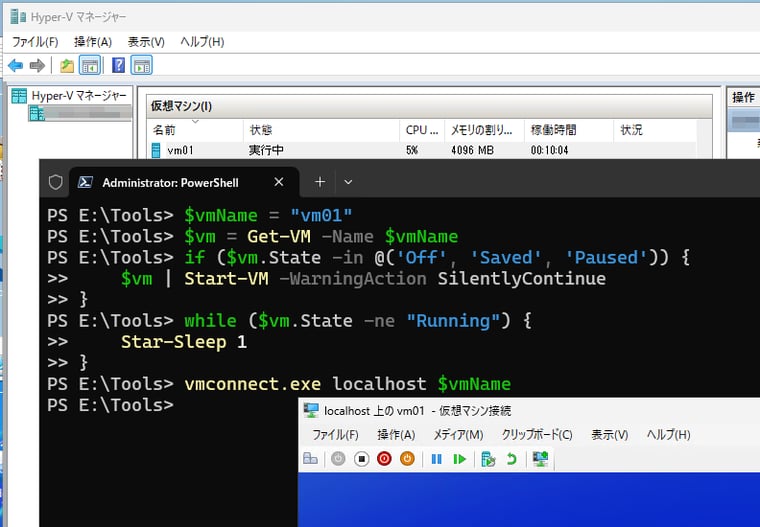Click the vmconnect window title bar icon
The height and width of the screenshot is (527, 760).
pyautogui.click(x=311, y=411)
